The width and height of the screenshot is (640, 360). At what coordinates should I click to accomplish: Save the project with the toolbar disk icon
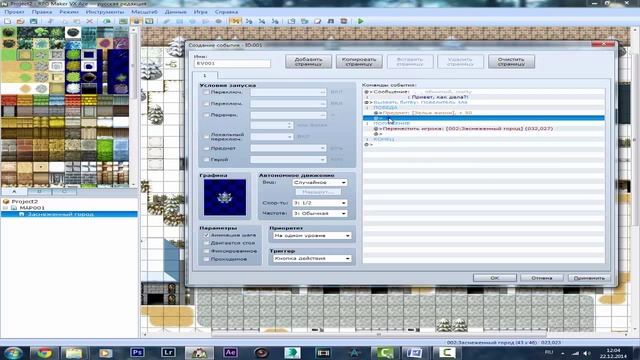33,21
